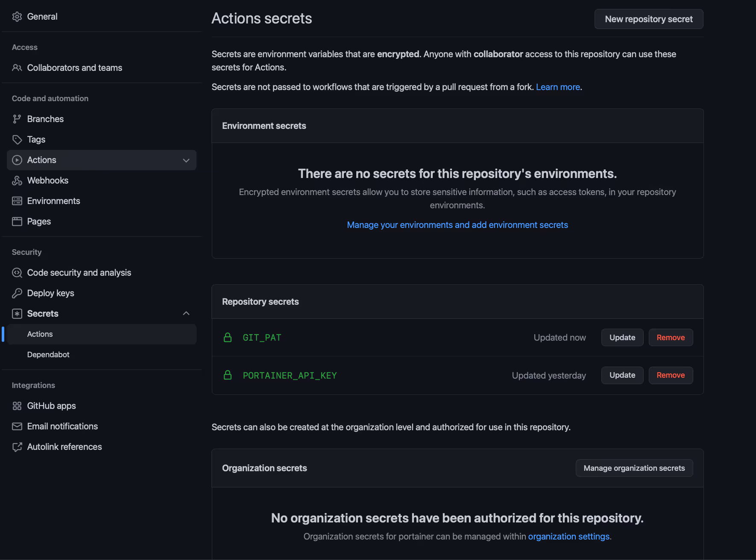The width and height of the screenshot is (756, 560).
Task: Open Deploy keys settings
Action: (x=102, y=293)
